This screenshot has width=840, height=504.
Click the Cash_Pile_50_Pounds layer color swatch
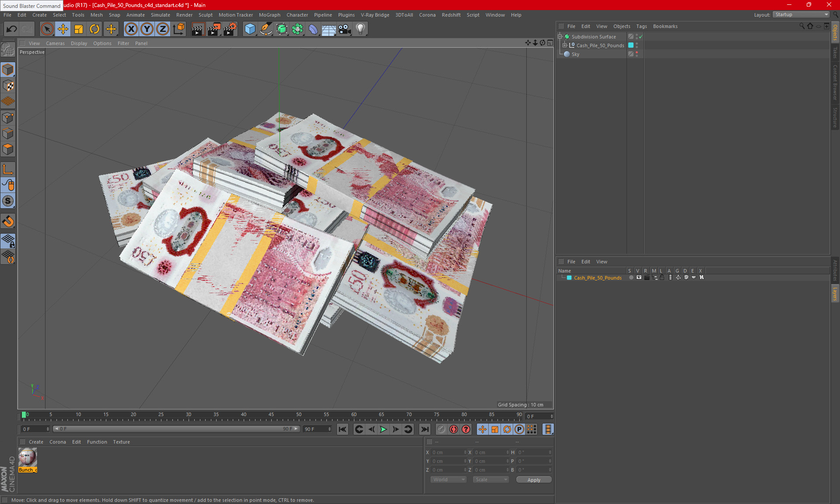point(569,278)
